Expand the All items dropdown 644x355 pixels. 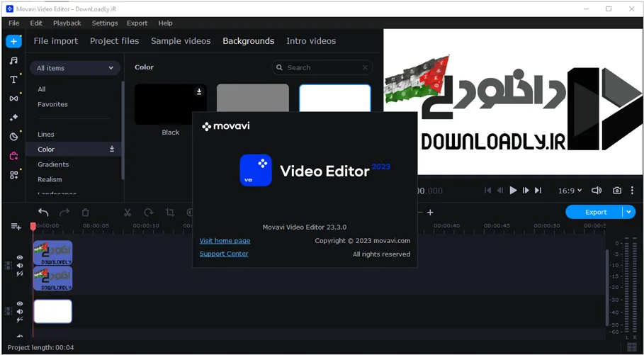pos(75,68)
